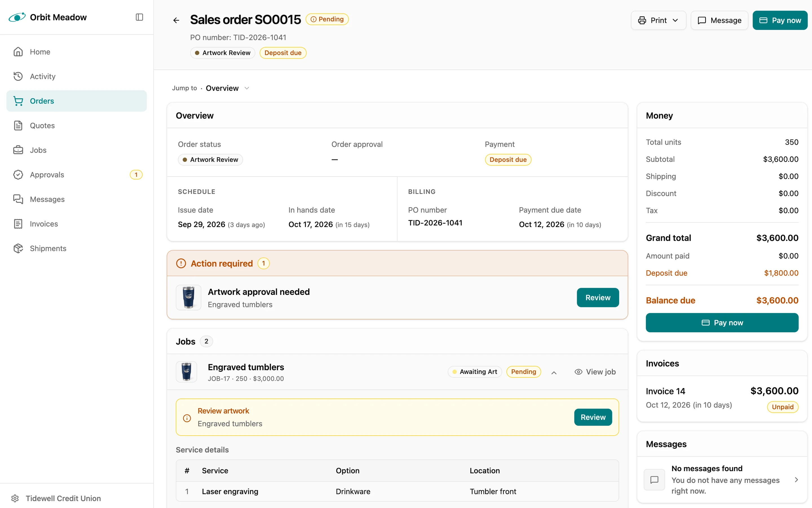
Task: Click the Balance due $3,600.00 value
Action: tap(777, 300)
